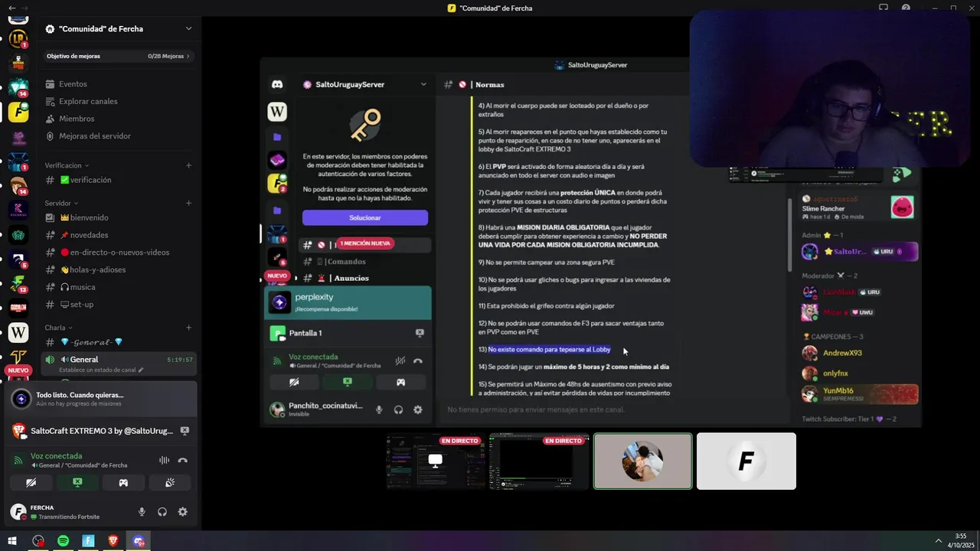Mute Panchito_cocinatuvi microphone in stream

[x=378, y=409]
